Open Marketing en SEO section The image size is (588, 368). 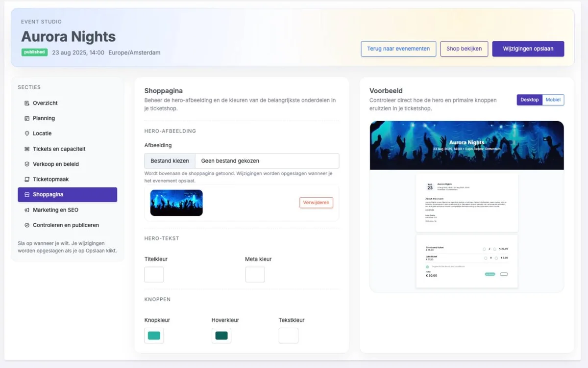click(x=68, y=210)
